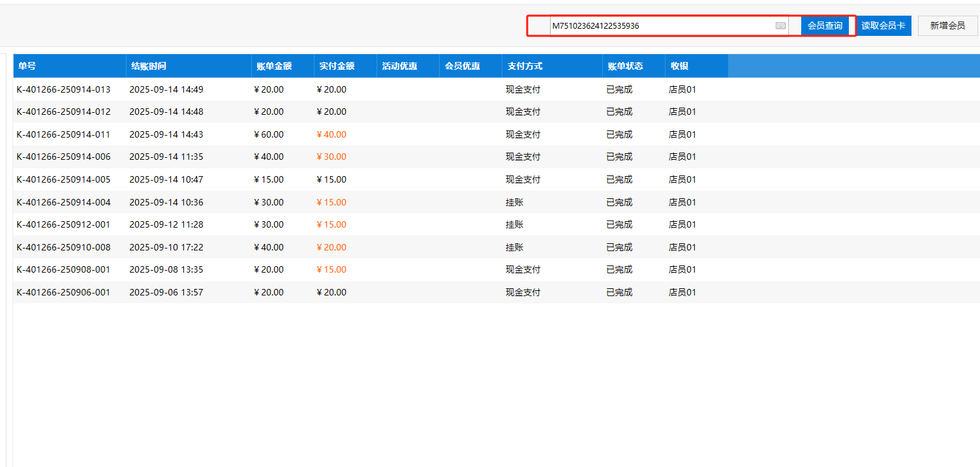Select order K-401266-250912-001 row
This screenshot has width=980, height=467.
tap(63, 224)
